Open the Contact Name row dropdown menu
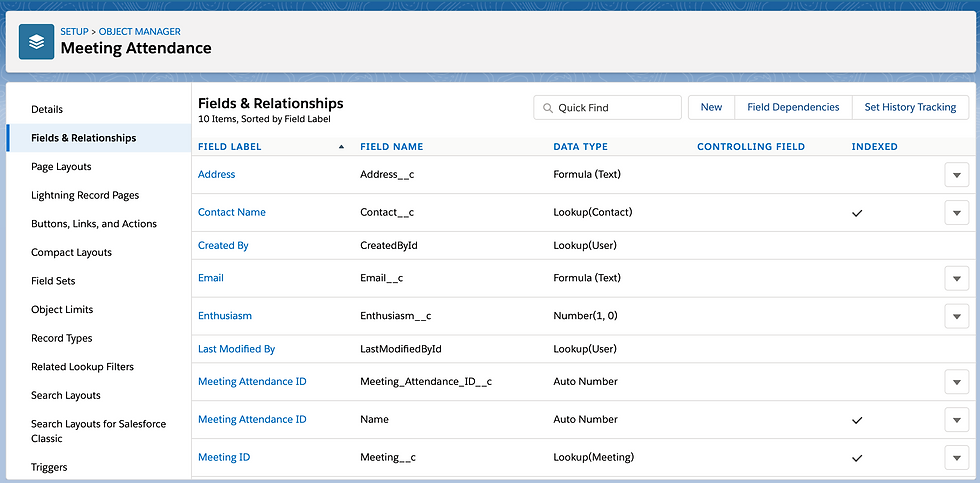The height and width of the screenshot is (483, 980). click(x=956, y=213)
